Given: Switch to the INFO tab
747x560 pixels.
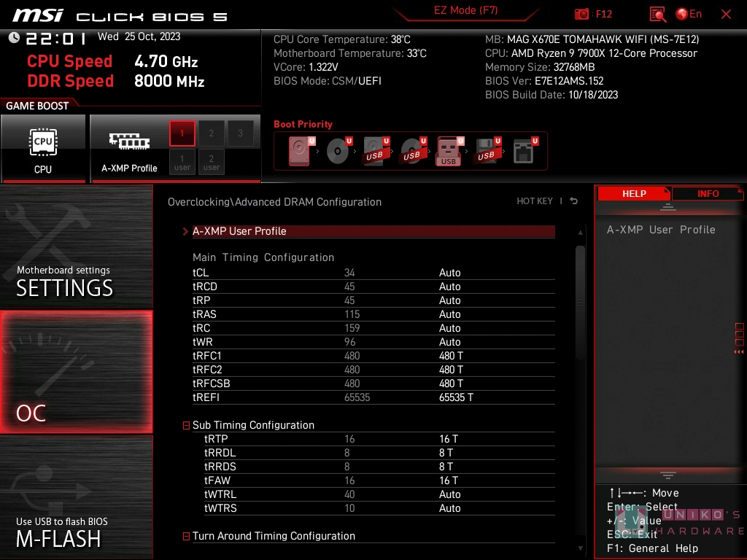Looking at the screenshot, I should (708, 193).
